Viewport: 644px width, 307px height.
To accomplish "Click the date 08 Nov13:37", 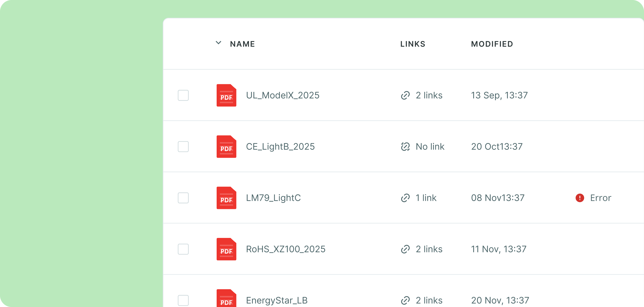I will tap(498, 198).
